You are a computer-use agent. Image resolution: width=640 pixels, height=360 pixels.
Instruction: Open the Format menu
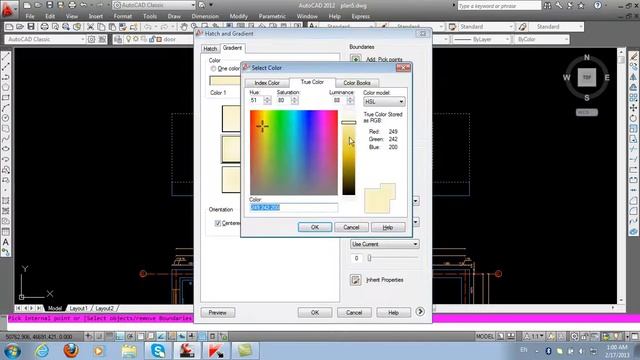pos(122,16)
